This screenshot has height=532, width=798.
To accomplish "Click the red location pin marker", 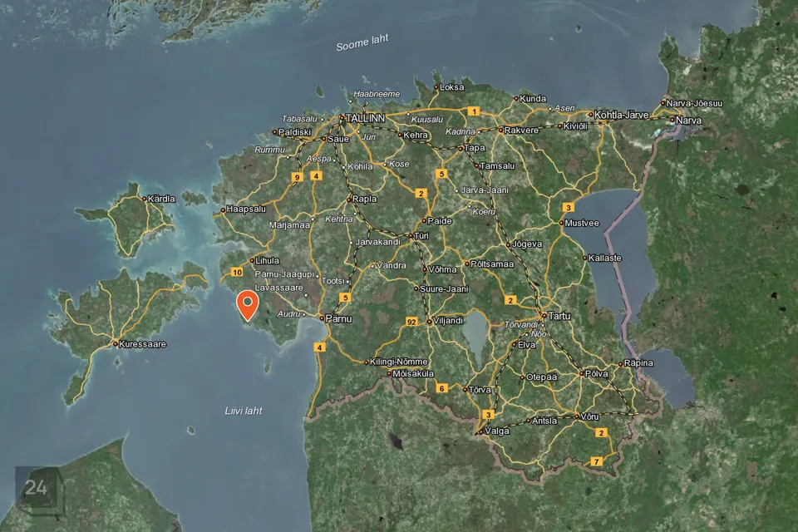I will 247,304.
